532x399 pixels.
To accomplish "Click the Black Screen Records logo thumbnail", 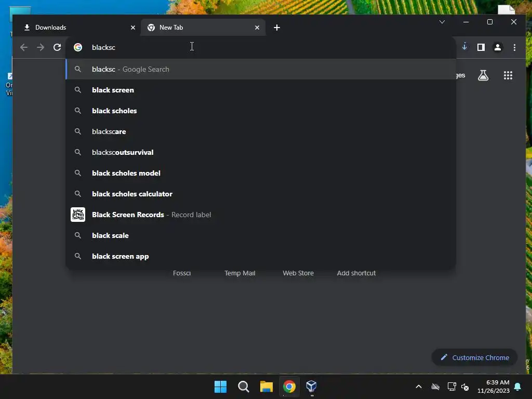I will click(78, 215).
